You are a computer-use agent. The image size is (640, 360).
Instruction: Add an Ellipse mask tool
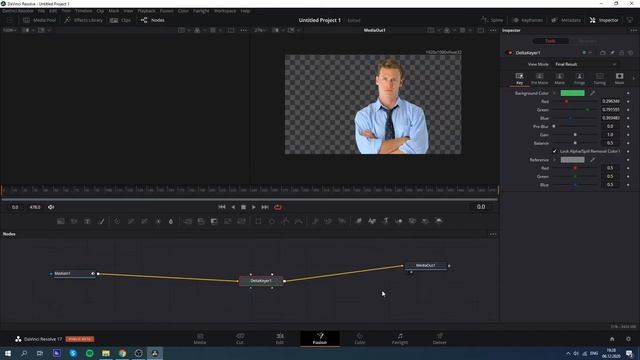(272, 221)
